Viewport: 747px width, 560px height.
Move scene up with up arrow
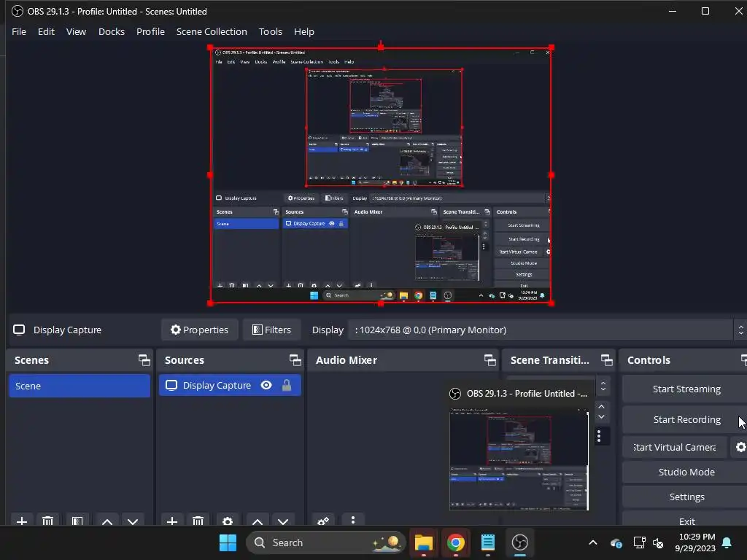107,521
